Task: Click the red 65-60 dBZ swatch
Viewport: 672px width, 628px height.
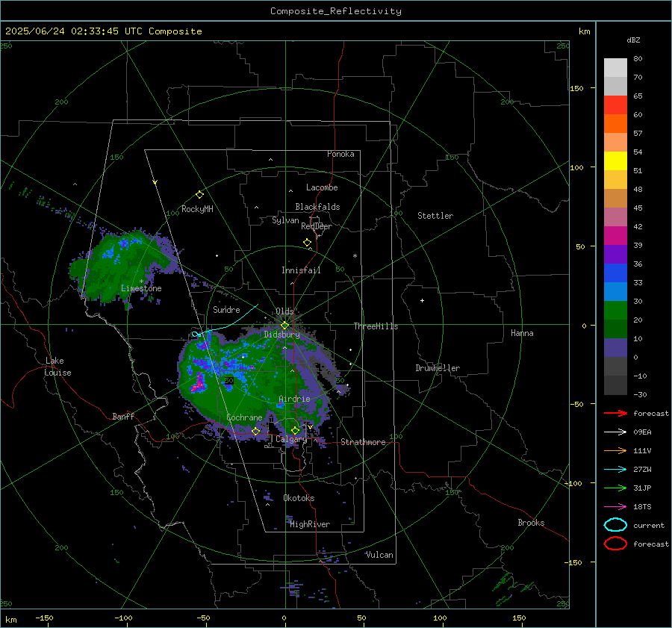Action: pyautogui.click(x=615, y=105)
